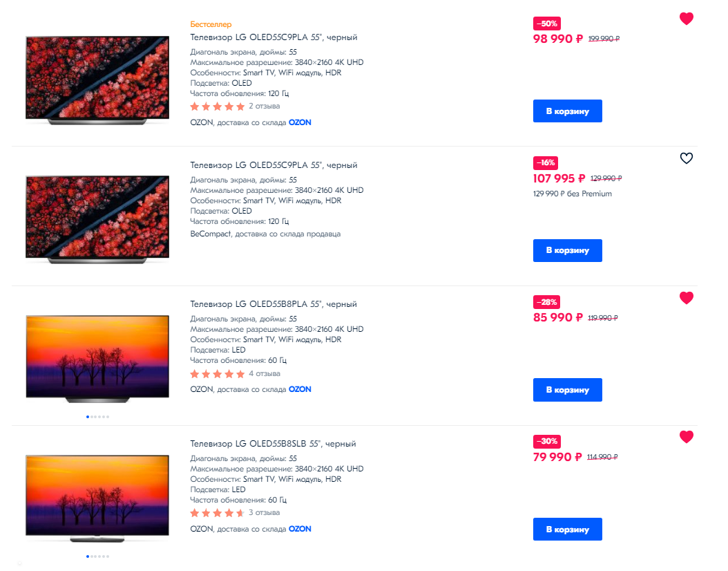Add 85 990 ₽ TV to cart
The image size is (728, 571).
point(567,390)
